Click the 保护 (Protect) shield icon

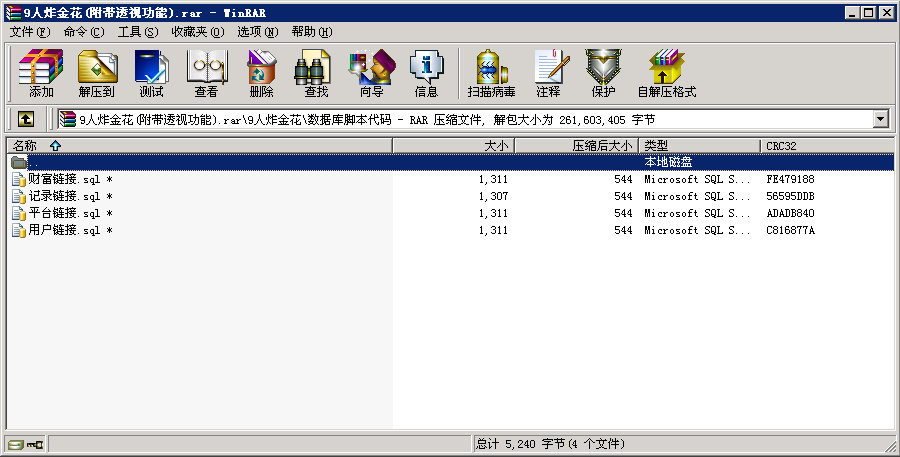(x=603, y=72)
